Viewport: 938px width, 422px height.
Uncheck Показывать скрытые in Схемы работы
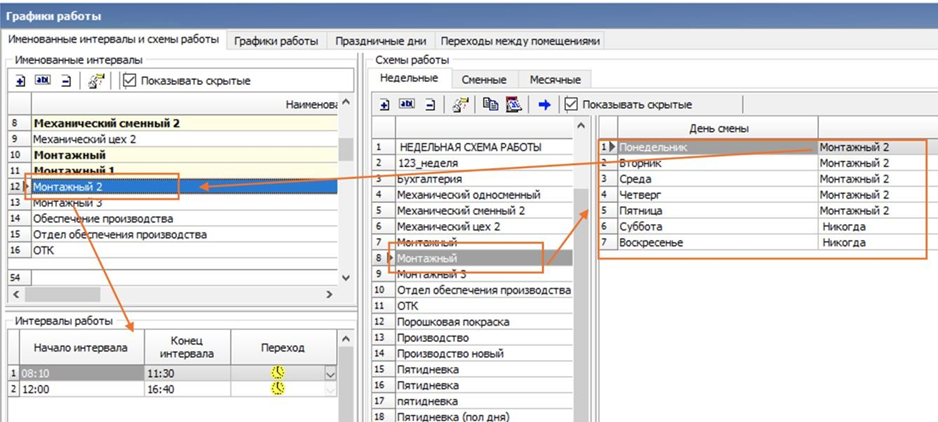click(x=572, y=104)
